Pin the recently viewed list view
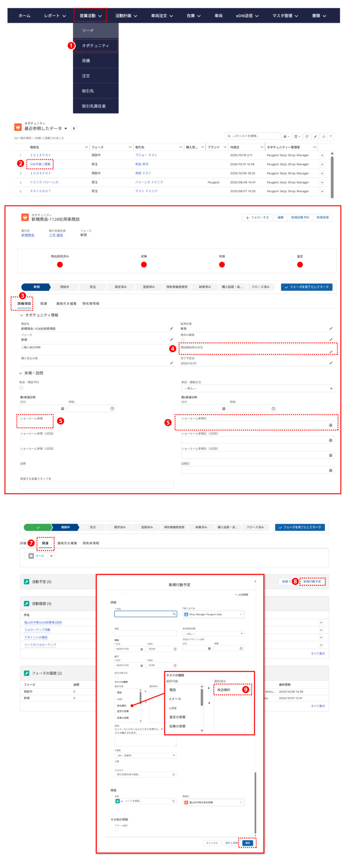 coord(74,129)
